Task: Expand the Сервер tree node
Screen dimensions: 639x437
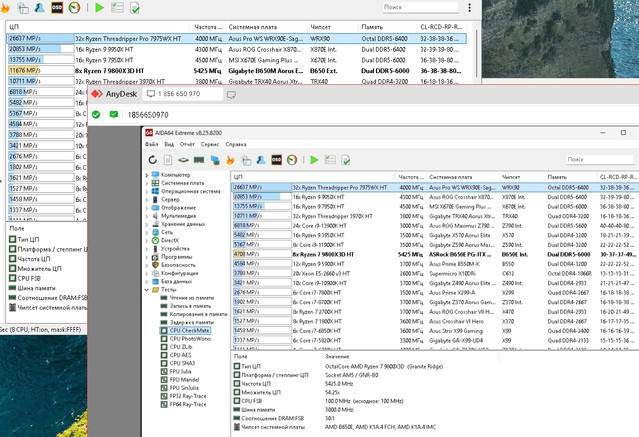Action: pos(147,199)
